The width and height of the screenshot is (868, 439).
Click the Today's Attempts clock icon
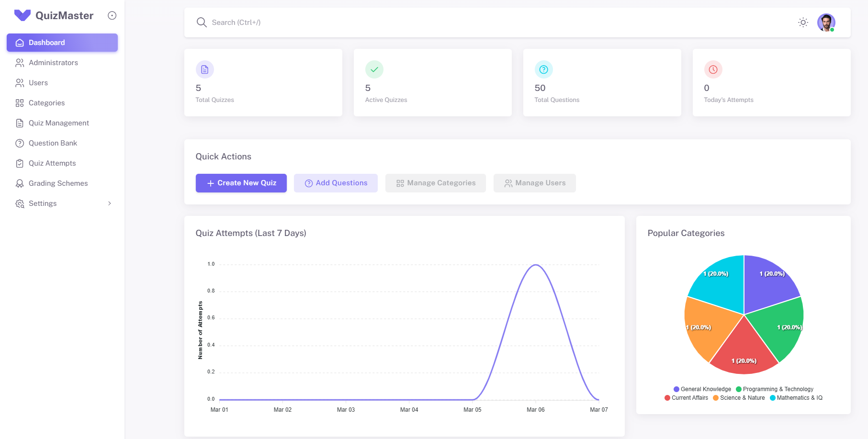click(713, 69)
